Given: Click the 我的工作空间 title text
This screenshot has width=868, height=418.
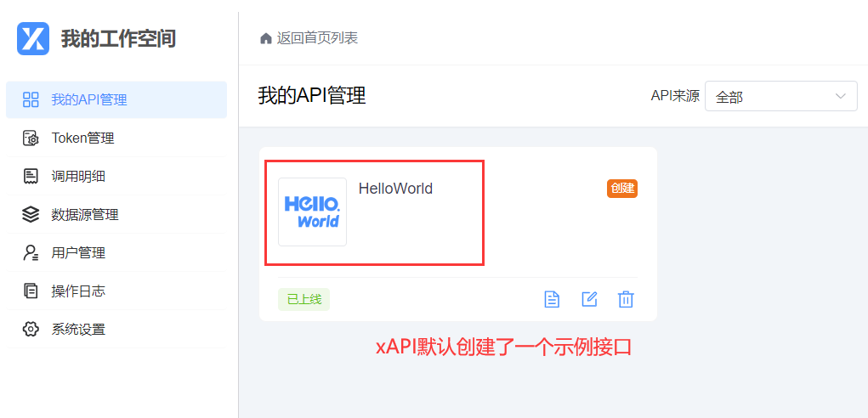Looking at the screenshot, I should click(x=118, y=39).
